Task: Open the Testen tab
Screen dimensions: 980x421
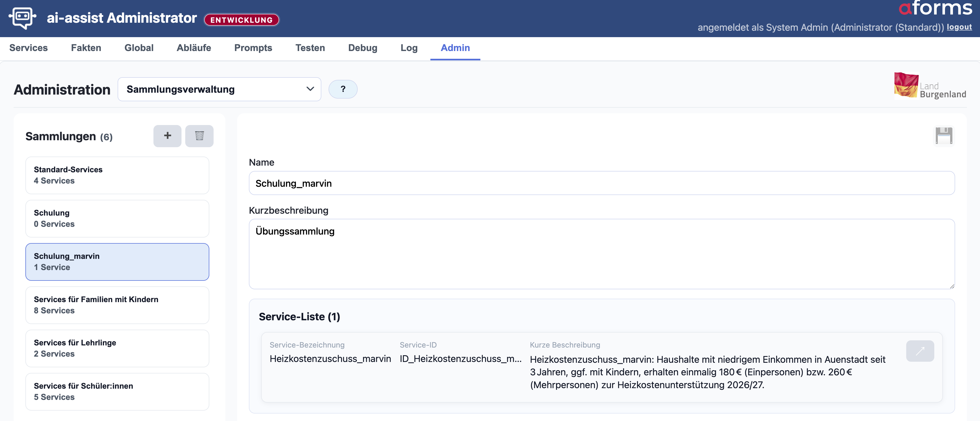Action: tap(310, 48)
